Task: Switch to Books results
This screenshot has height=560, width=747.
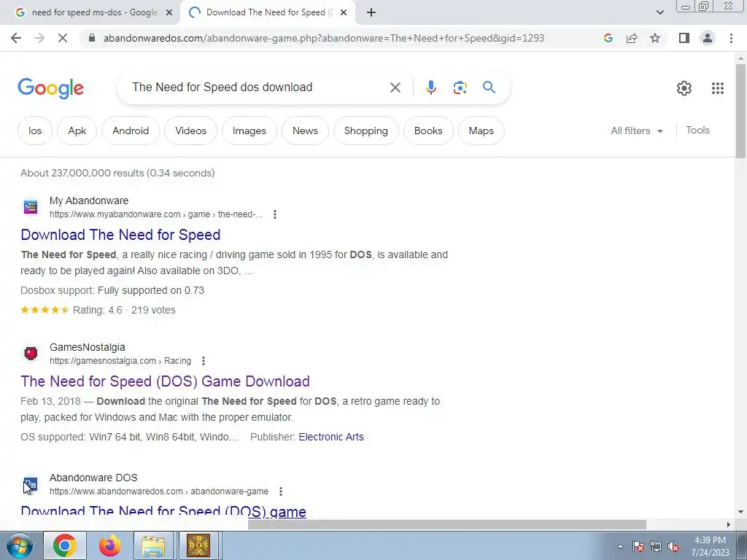Action: point(428,131)
